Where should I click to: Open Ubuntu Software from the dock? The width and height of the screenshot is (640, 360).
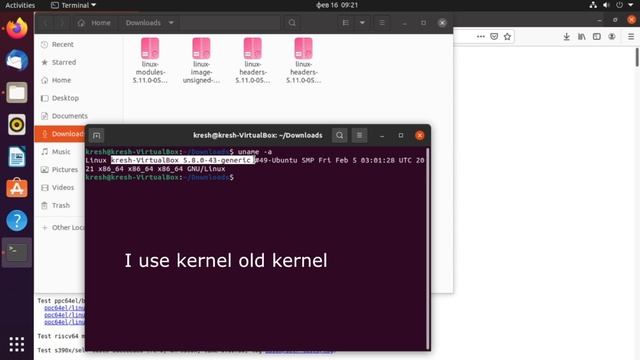coord(17,189)
